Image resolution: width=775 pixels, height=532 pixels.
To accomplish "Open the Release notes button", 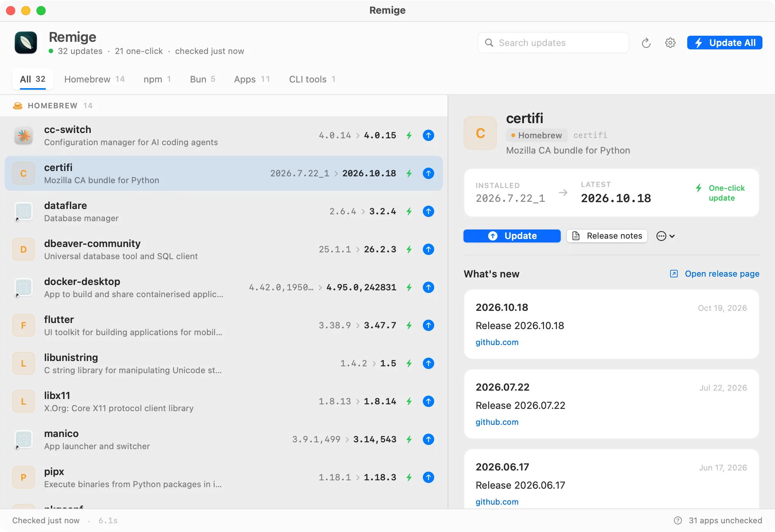I will [x=607, y=236].
